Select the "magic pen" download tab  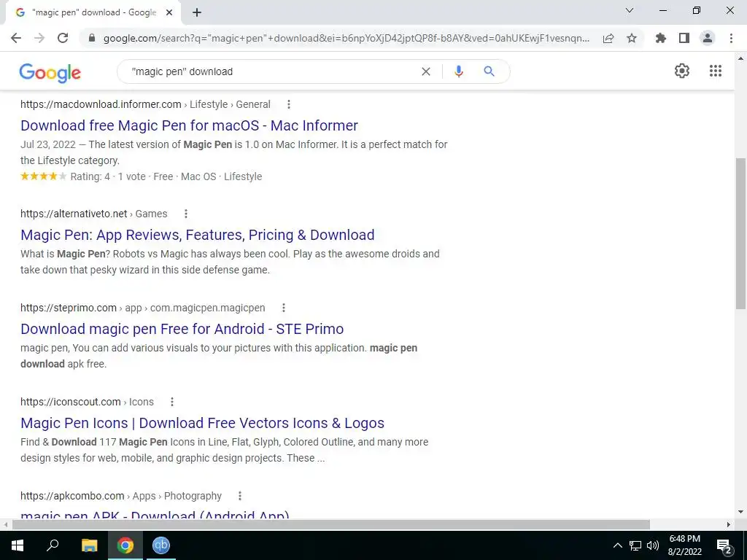click(93, 12)
